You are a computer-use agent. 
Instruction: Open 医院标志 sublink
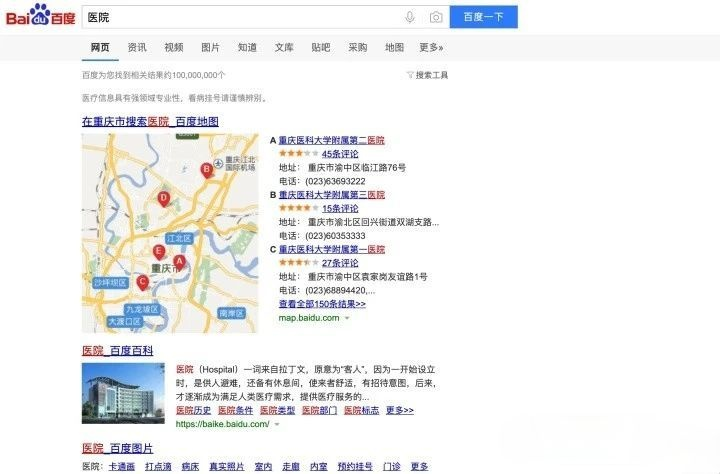(x=361, y=410)
